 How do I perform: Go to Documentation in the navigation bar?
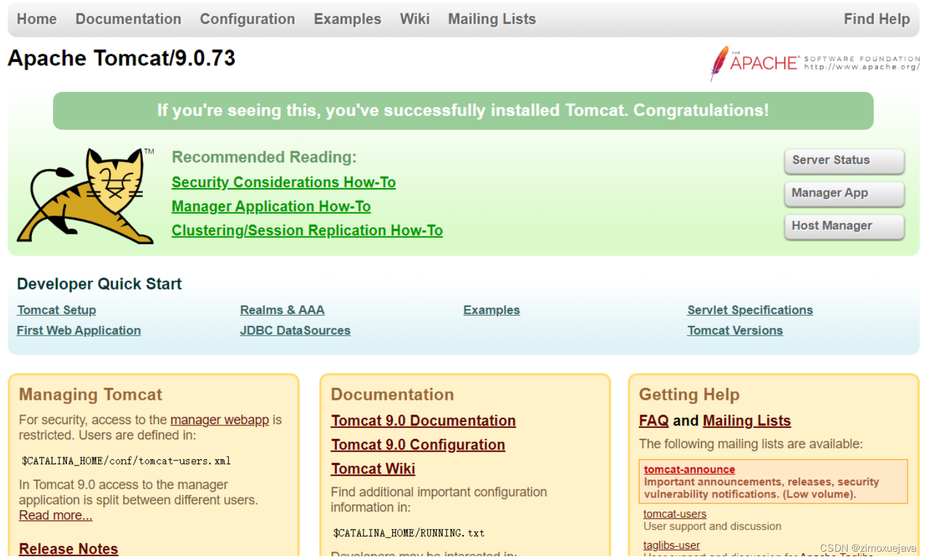128,19
